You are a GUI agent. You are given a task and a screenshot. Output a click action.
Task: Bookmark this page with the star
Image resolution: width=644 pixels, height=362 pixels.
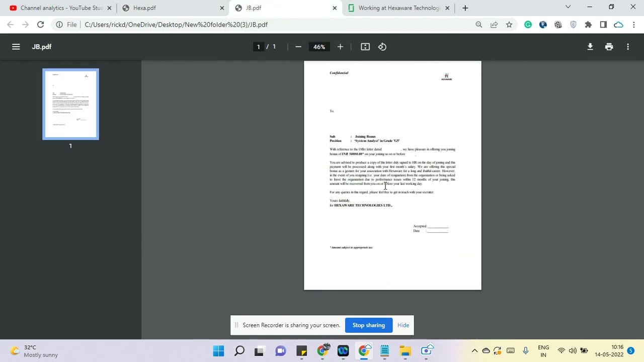509,25
